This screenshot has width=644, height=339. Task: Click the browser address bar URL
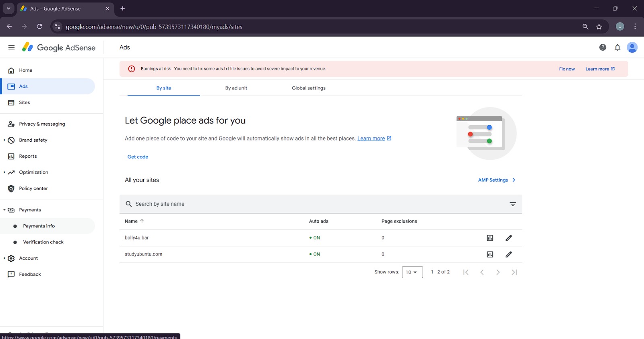click(154, 27)
